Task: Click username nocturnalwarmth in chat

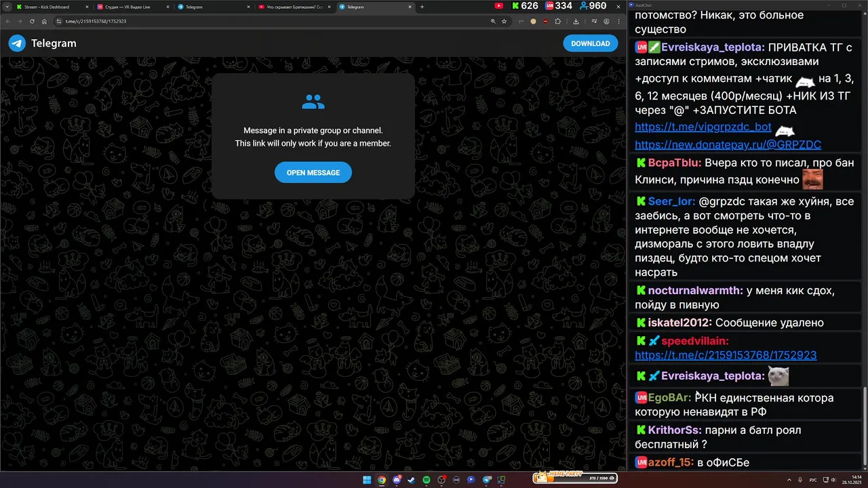Action: pos(696,291)
